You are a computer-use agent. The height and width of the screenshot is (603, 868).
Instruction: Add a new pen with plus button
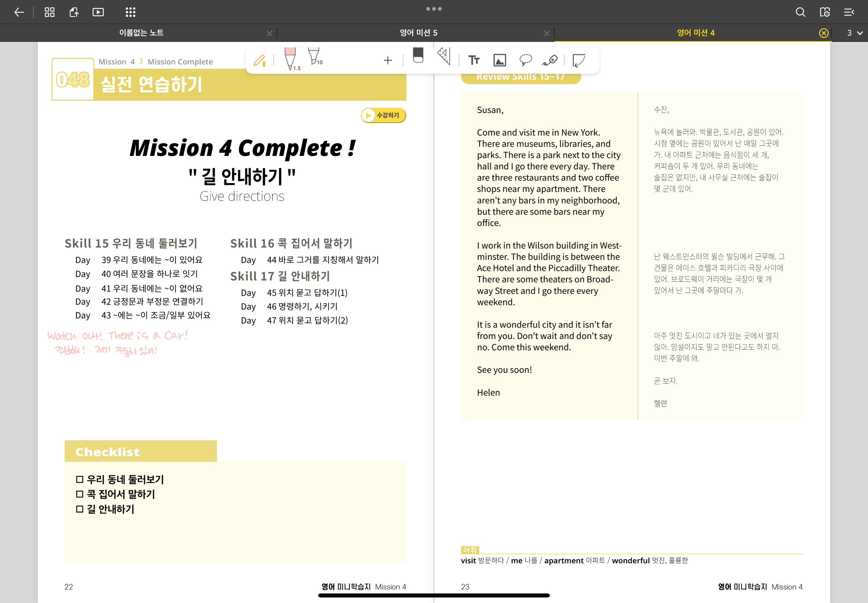point(388,60)
